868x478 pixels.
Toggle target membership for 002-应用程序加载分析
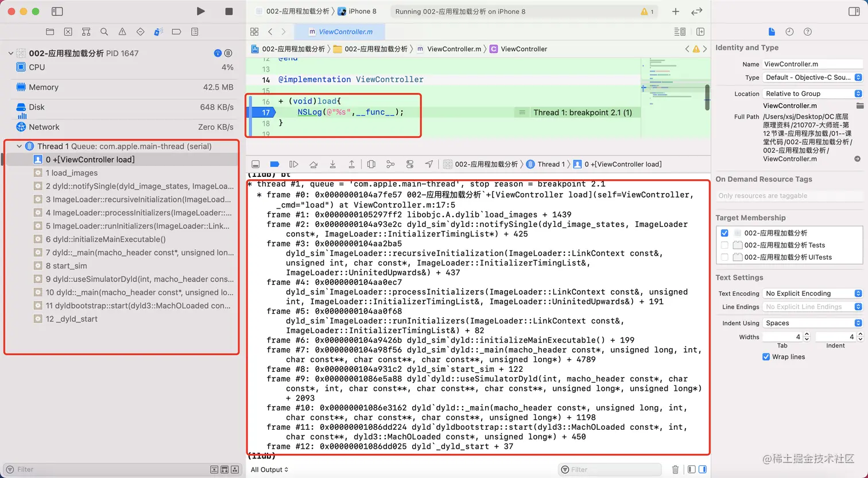pyautogui.click(x=724, y=233)
